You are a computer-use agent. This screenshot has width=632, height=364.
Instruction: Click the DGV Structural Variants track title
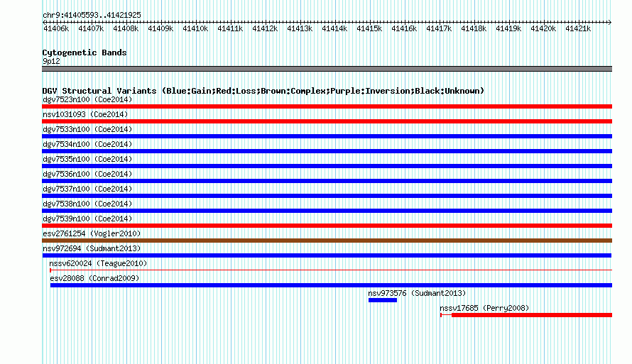pyautogui.click(x=263, y=91)
